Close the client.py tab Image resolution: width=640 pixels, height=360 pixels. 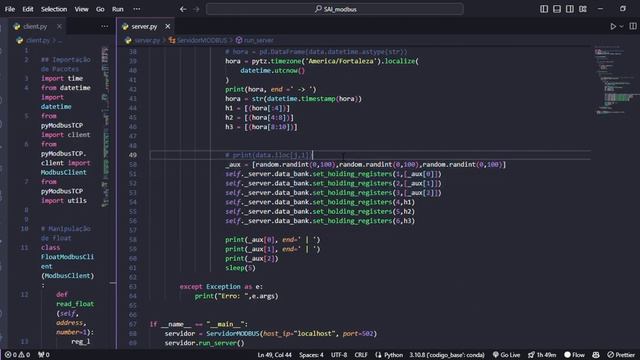(x=60, y=27)
